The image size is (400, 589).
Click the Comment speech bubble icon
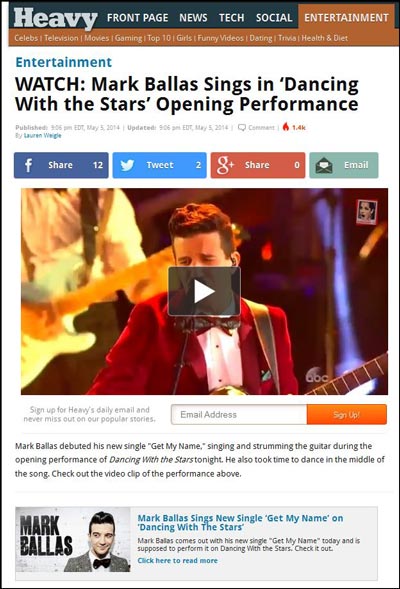[x=242, y=127]
